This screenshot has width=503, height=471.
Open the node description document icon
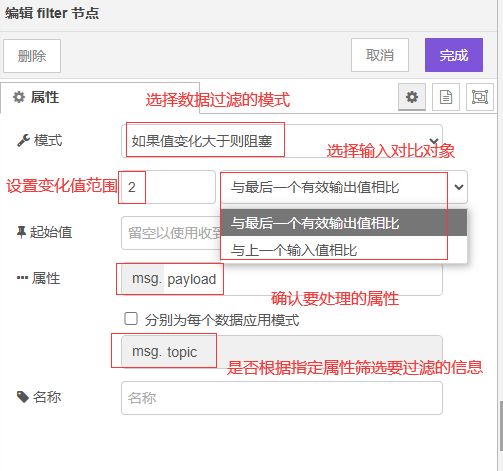[446, 97]
